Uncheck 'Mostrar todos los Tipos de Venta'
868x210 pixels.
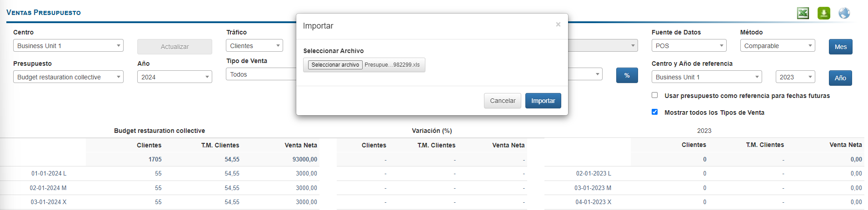(654, 112)
